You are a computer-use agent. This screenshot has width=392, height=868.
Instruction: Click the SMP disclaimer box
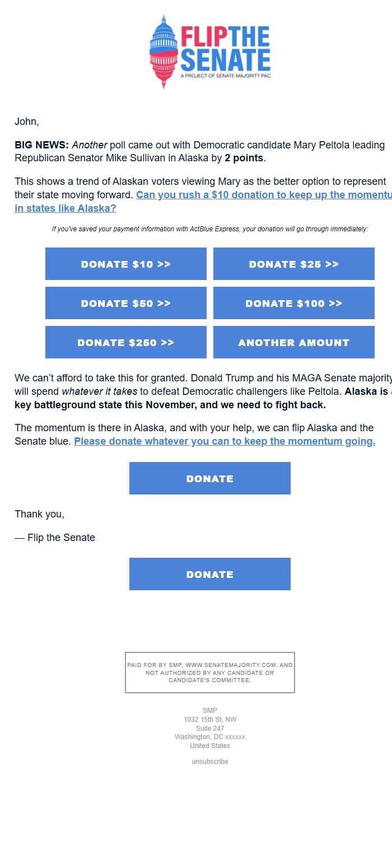[209, 672]
